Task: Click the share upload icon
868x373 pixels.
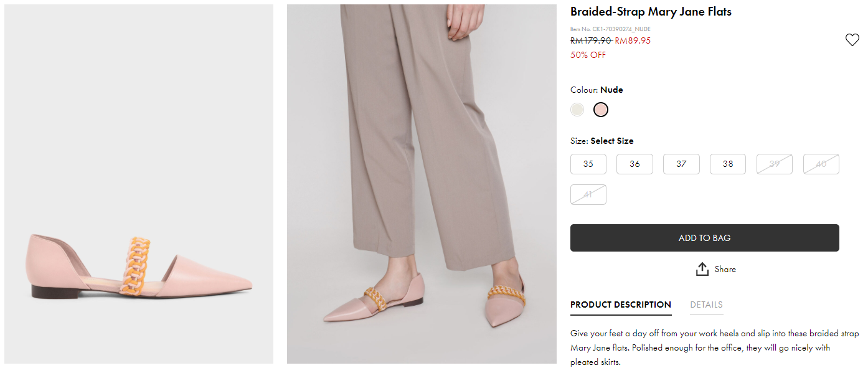Action: coord(702,269)
